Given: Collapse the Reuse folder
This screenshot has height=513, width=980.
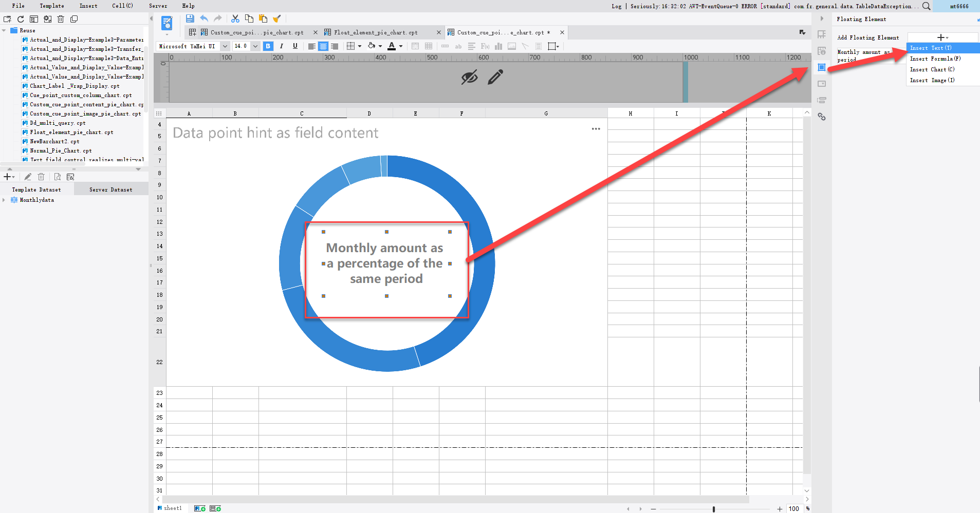Looking at the screenshot, I should pos(4,30).
